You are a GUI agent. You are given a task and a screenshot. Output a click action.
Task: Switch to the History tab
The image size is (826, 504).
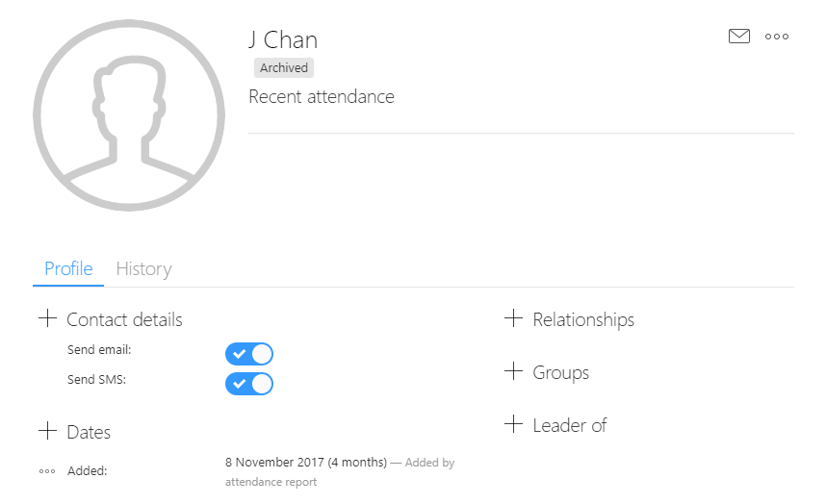pos(143,269)
